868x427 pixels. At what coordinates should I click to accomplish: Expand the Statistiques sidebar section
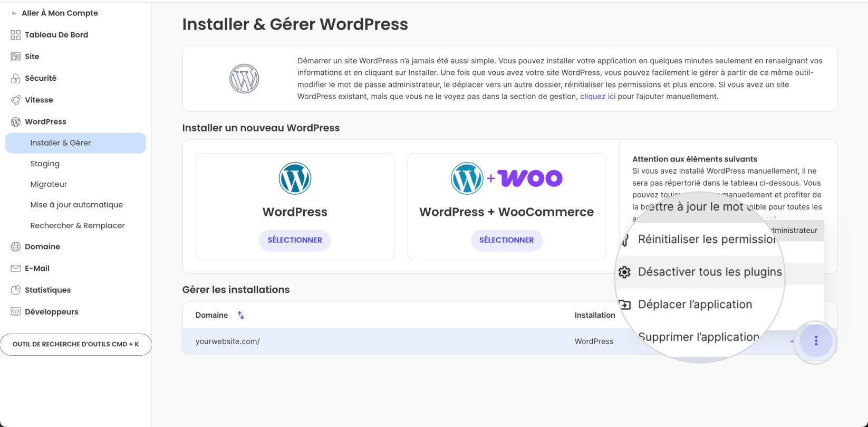47,290
